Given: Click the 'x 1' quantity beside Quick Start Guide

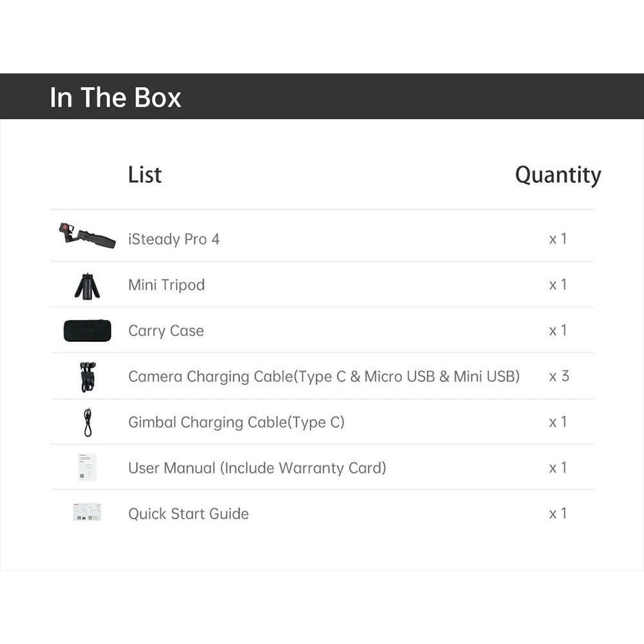Looking at the screenshot, I should [558, 513].
